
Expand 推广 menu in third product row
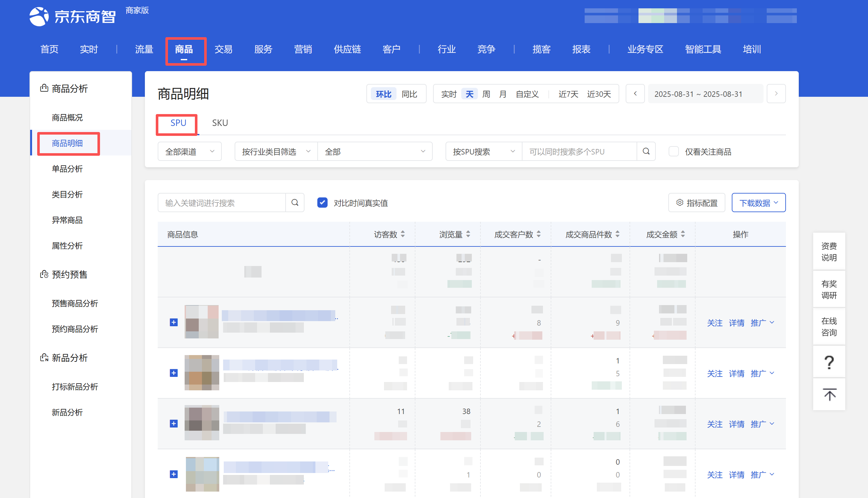click(x=762, y=424)
